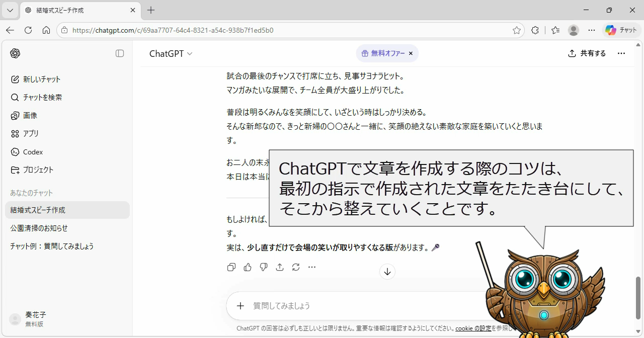Open the cookie の設定 link

(x=473, y=327)
